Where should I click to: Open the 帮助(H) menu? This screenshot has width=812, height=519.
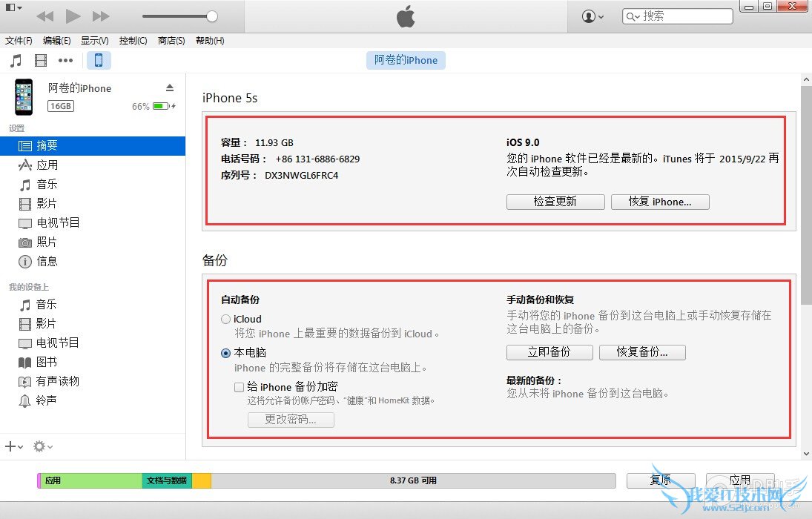(x=210, y=40)
